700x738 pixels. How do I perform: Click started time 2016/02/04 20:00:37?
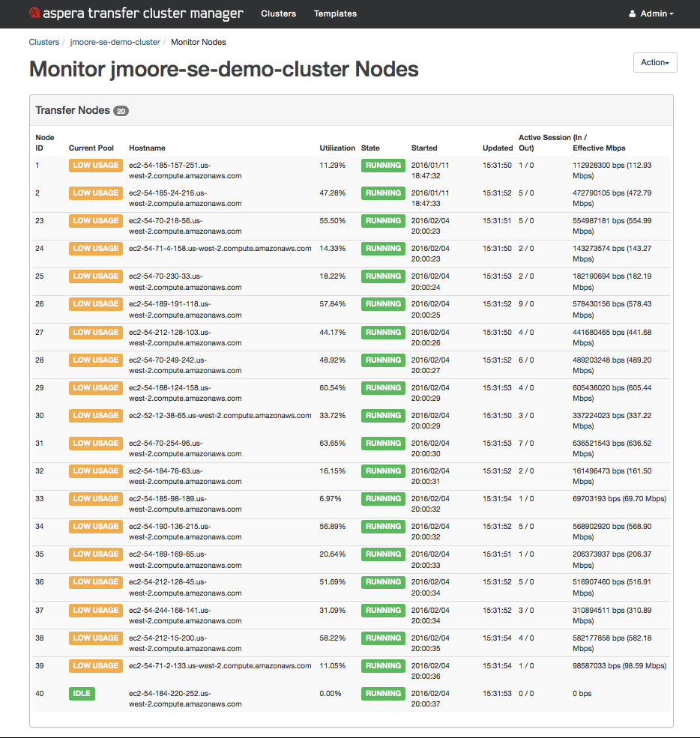(x=430, y=698)
